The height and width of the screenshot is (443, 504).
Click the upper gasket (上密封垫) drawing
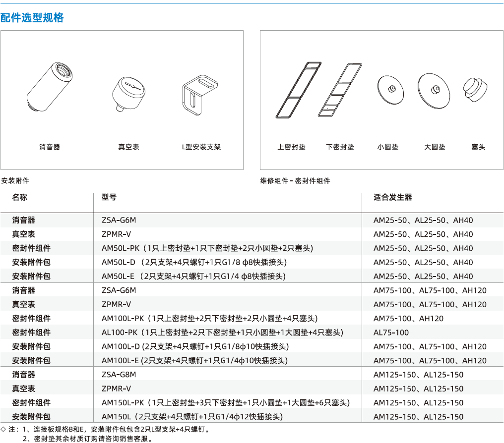[298, 90]
